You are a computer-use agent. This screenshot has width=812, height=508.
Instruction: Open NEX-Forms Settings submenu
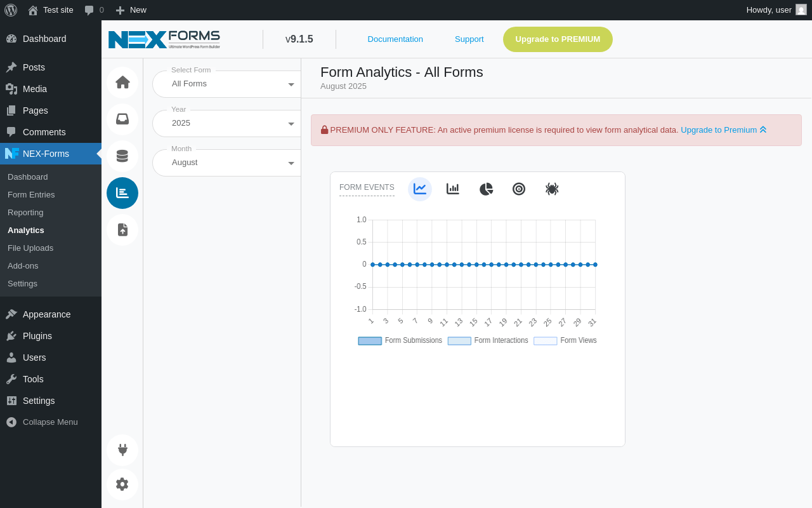51,284
